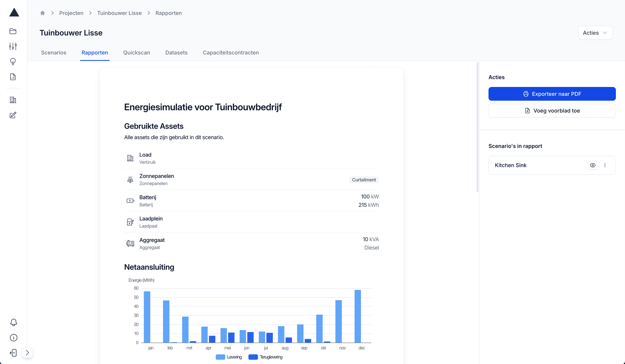Click Exporteer naar PDF button
Image resolution: width=625 pixels, height=364 pixels.
pyautogui.click(x=552, y=94)
